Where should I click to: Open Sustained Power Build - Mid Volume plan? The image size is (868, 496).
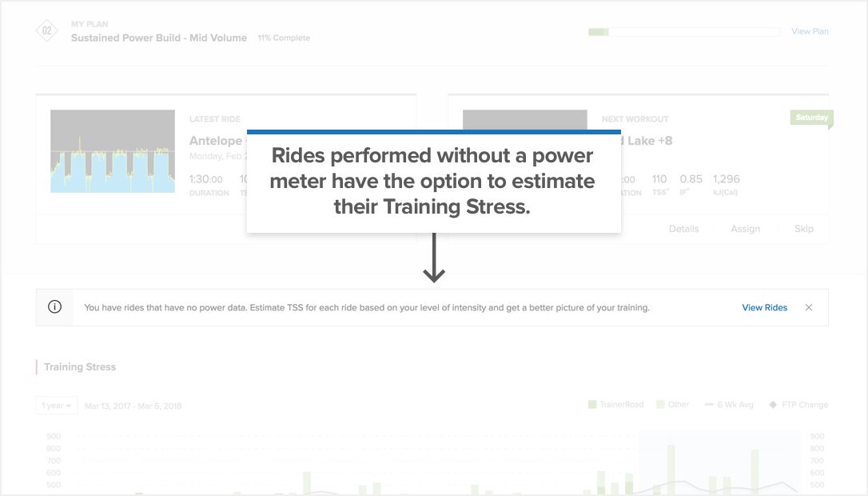[159, 38]
